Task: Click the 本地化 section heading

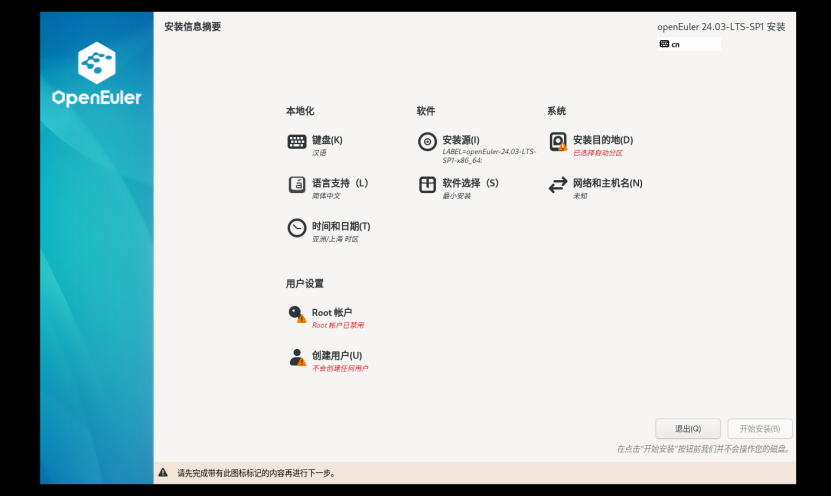Action: 300,111
